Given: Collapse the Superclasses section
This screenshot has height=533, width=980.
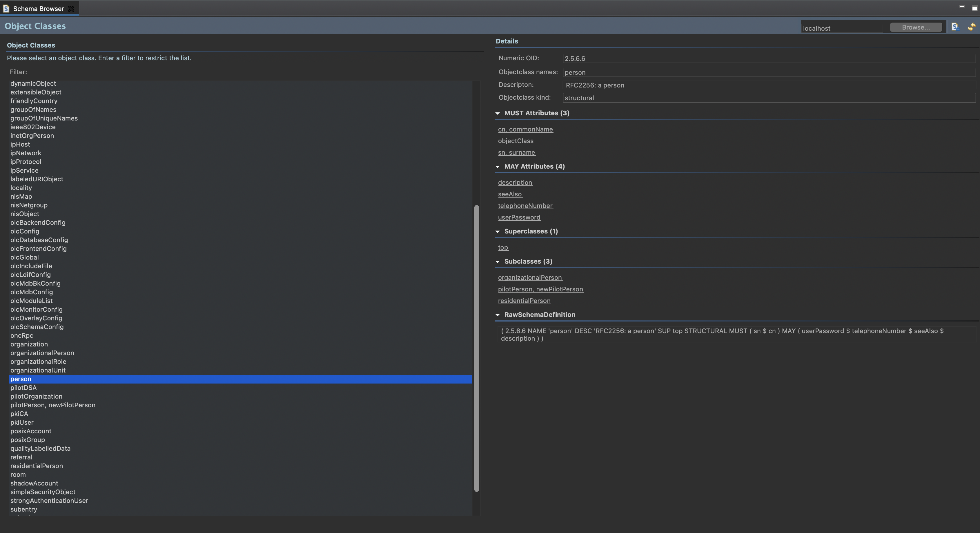Looking at the screenshot, I should pos(497,231).
